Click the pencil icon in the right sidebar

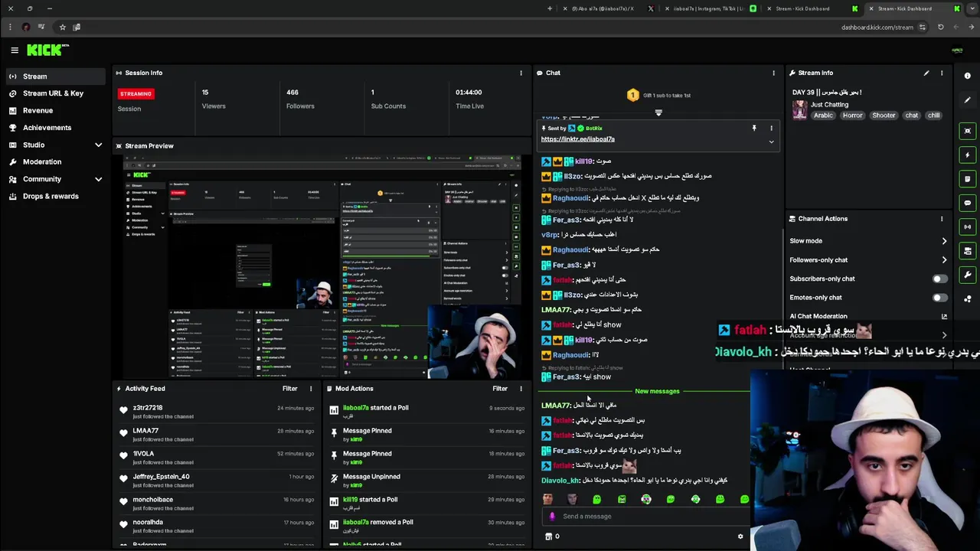click(968, 100)
